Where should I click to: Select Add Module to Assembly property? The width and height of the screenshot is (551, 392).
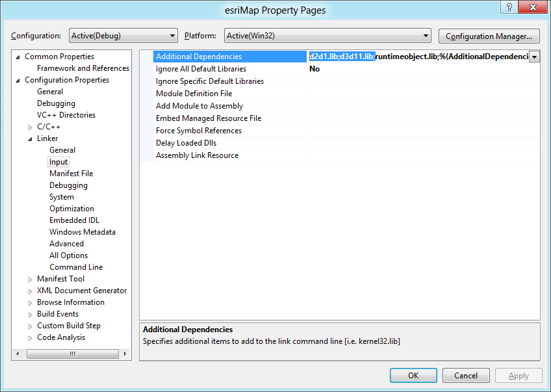(230, 106)
